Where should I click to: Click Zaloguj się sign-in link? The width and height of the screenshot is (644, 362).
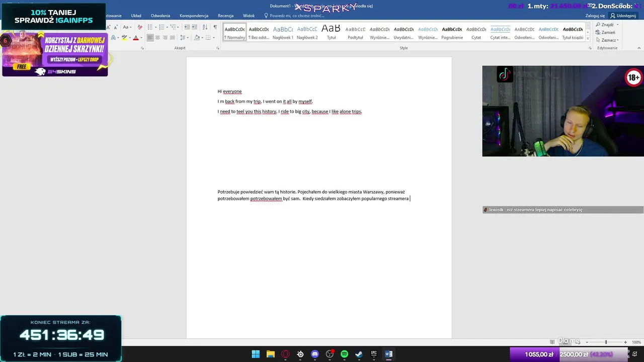595,16
